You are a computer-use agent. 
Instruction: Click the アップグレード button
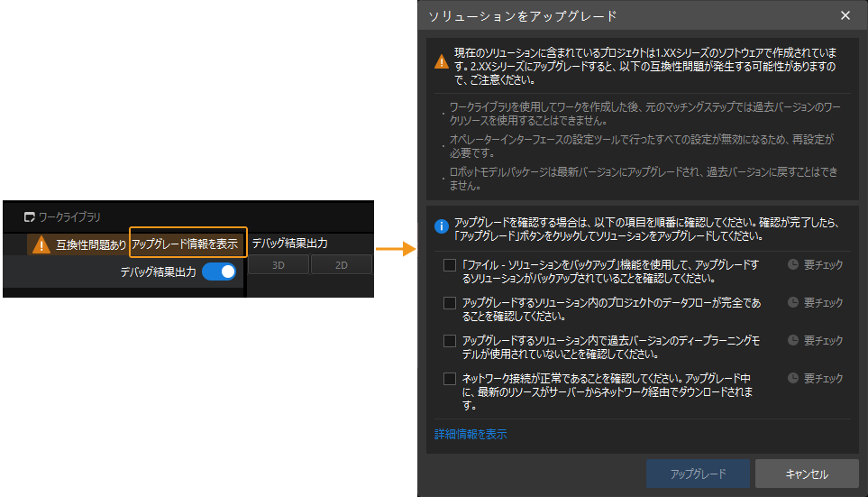tap(698, 474)
